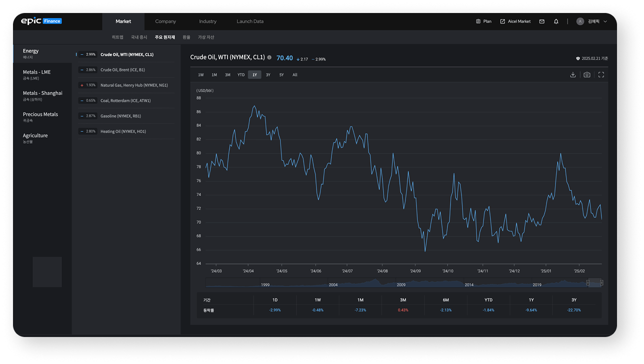
Task: Expand chart to fullscreen
Action: 601,75
